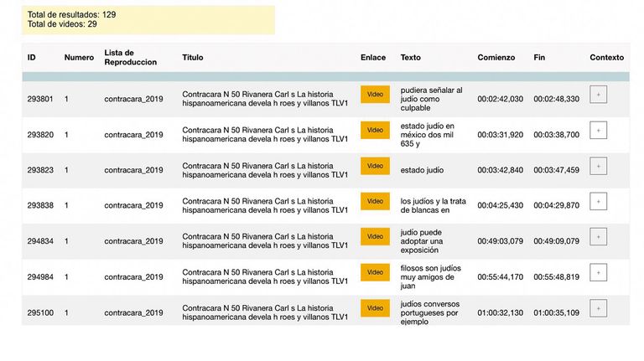Click text 'pudiera señalar al judío como culpable'

431,99
